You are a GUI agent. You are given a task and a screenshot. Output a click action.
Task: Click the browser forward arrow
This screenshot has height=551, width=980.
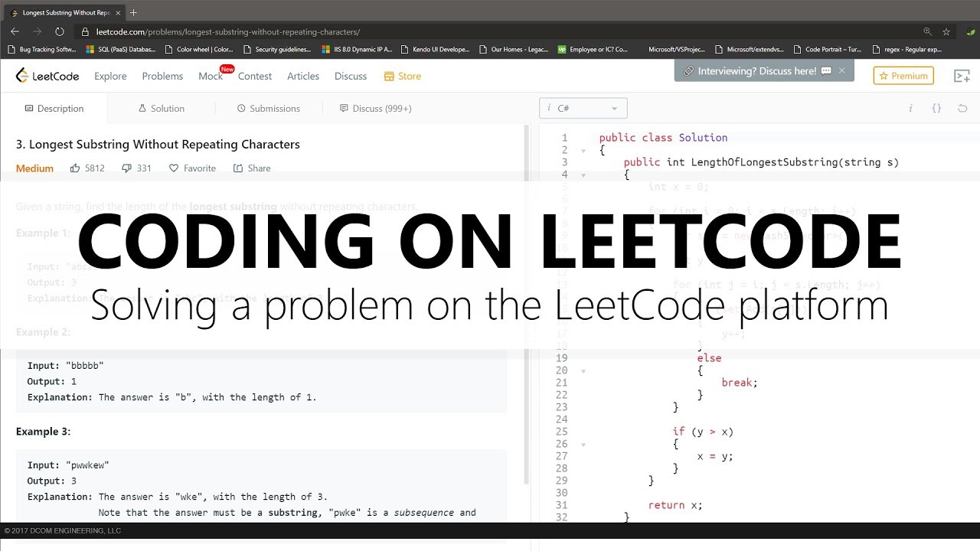pos(37,31)
